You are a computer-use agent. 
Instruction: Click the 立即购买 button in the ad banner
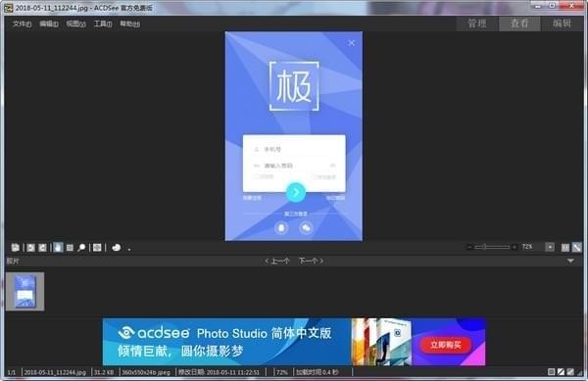[446, 345]
